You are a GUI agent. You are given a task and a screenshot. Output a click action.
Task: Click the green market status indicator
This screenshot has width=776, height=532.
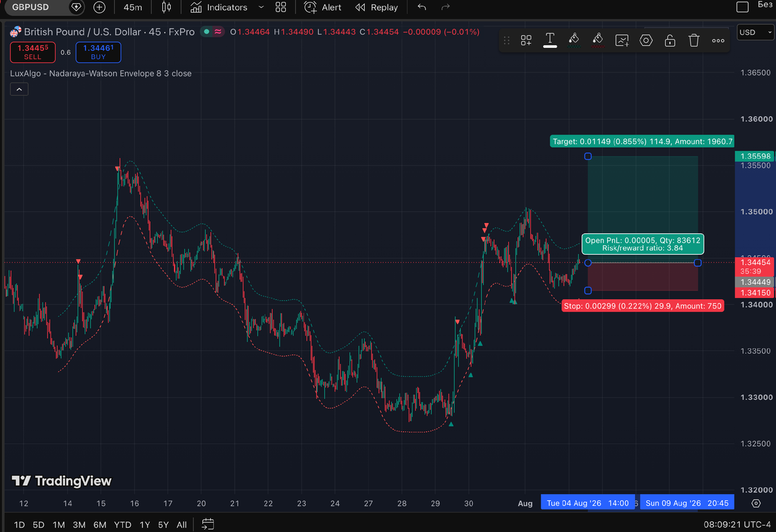(206, 32)
